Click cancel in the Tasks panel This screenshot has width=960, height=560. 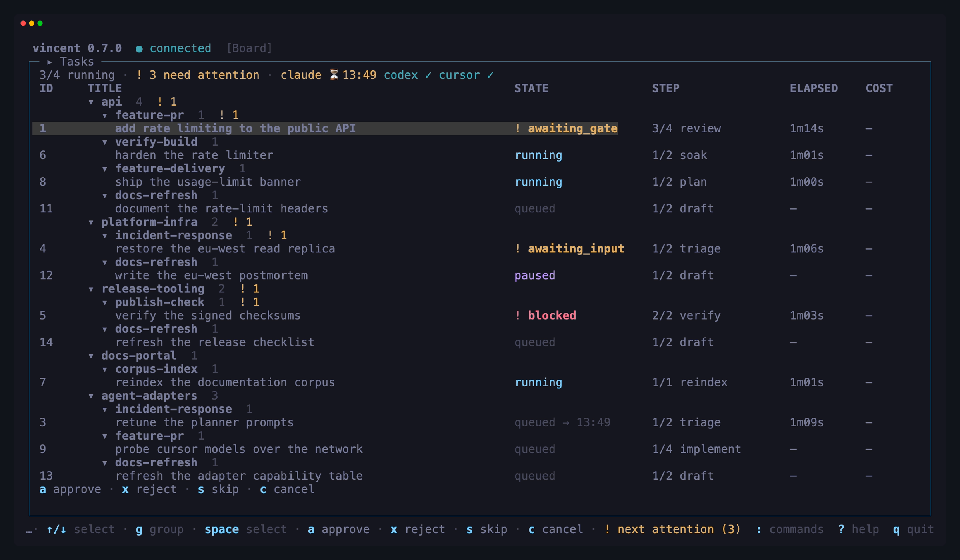click(287, 490)
